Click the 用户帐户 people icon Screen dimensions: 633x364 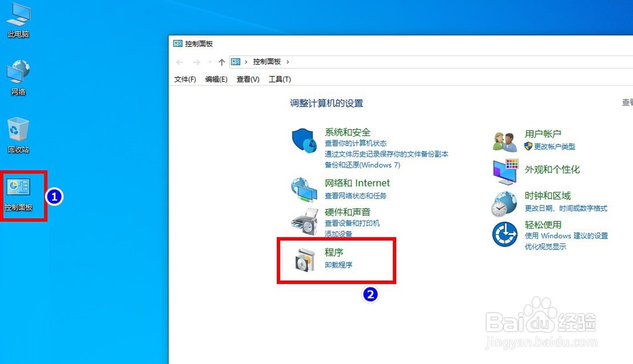tap(505, 142)
